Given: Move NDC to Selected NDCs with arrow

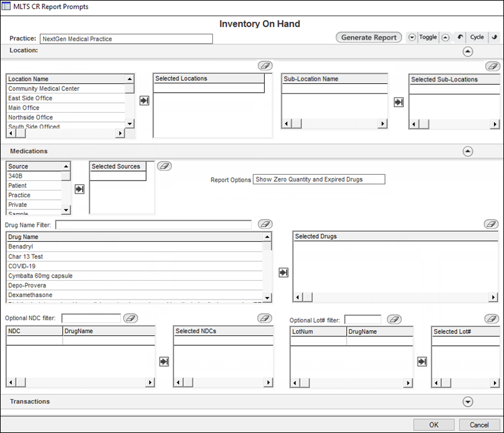Looking at the screenshot, I should pyautogui.click(x=164, y=362).
